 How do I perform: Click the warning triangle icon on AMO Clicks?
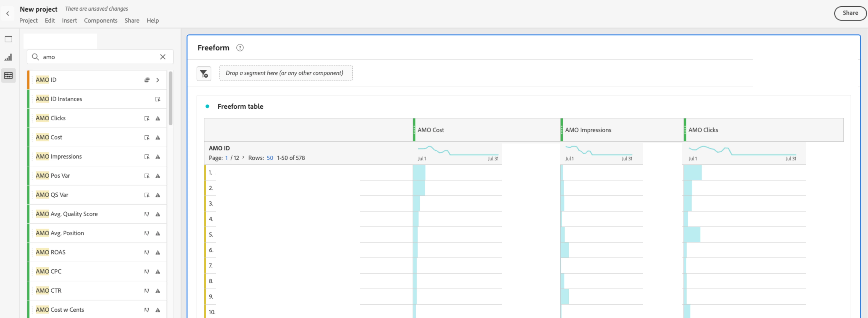click(158, 118)
